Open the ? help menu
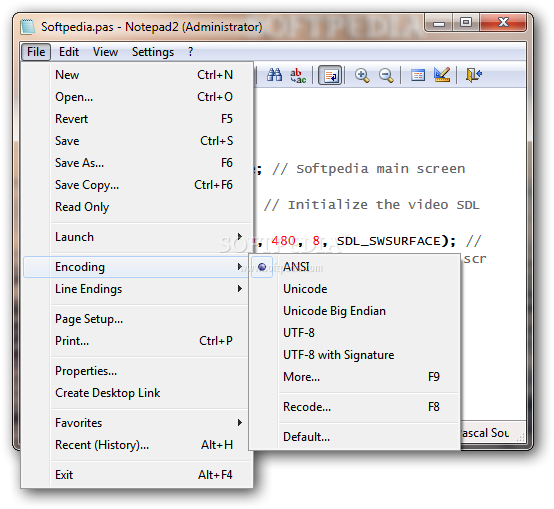 [x=190, y=52]
